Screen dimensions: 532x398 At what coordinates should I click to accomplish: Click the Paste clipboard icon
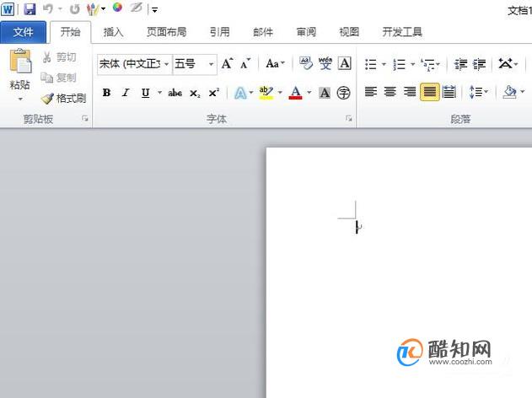pos(20,61)
